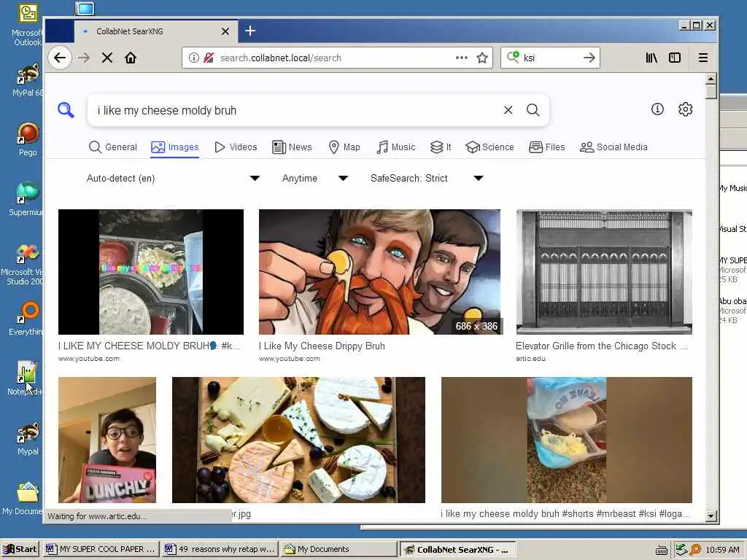
Task: Switch to 49 reasons why retap taskbar document
Action: pos(220,549)
